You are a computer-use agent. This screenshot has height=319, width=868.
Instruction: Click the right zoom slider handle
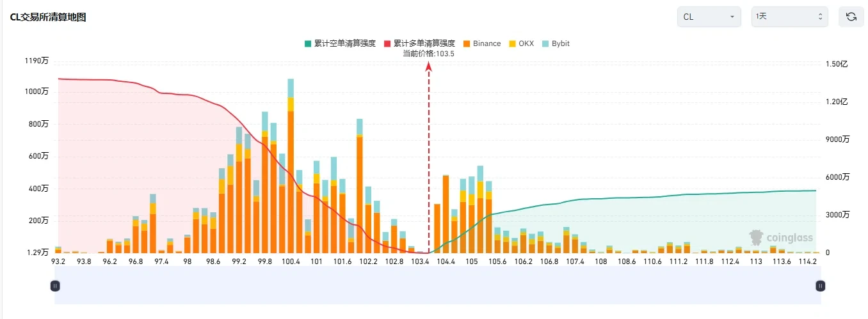click(819, 286)
